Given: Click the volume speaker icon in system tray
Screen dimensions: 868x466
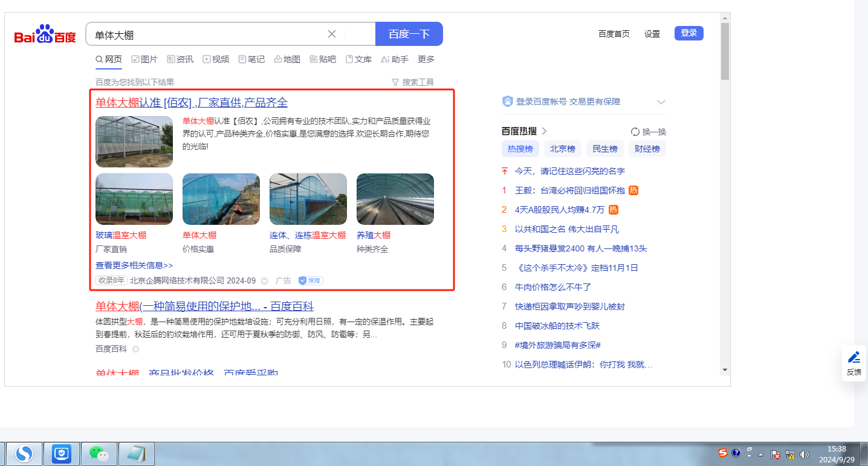Looking at the screenshot, I should click(x=804, y=454).
